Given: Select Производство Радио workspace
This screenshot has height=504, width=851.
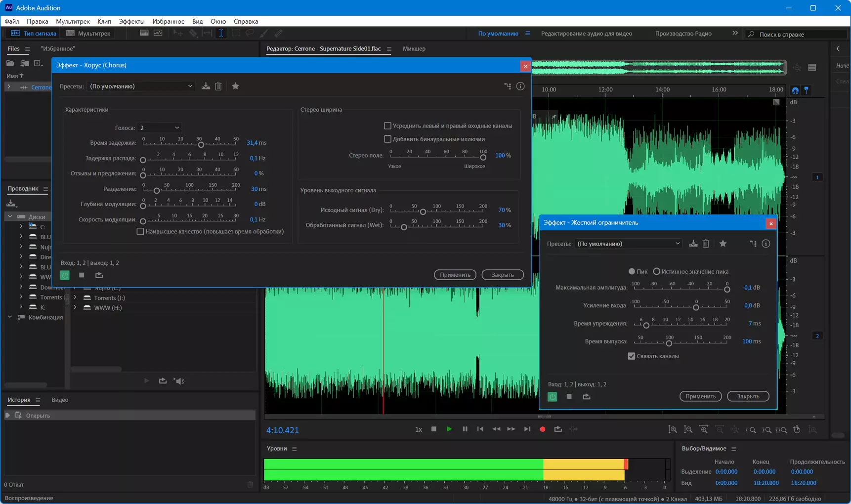Looking at the screenshot, I should (683, 34).
